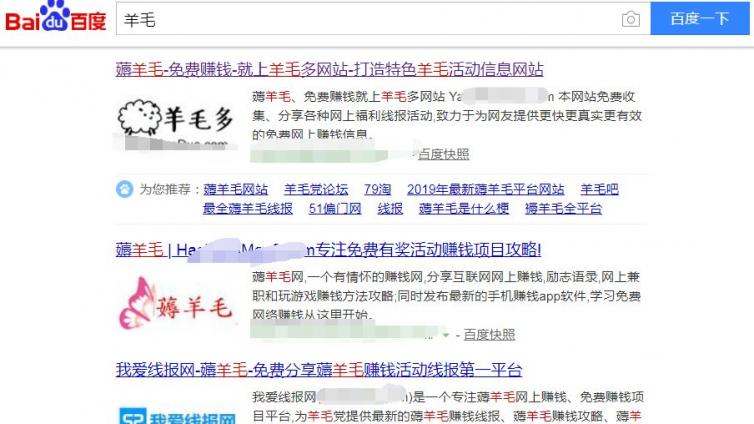The image size is (754, 424).
Task: Open the recommended search 撸羊毛全平台
Action: tap(563, 209)
